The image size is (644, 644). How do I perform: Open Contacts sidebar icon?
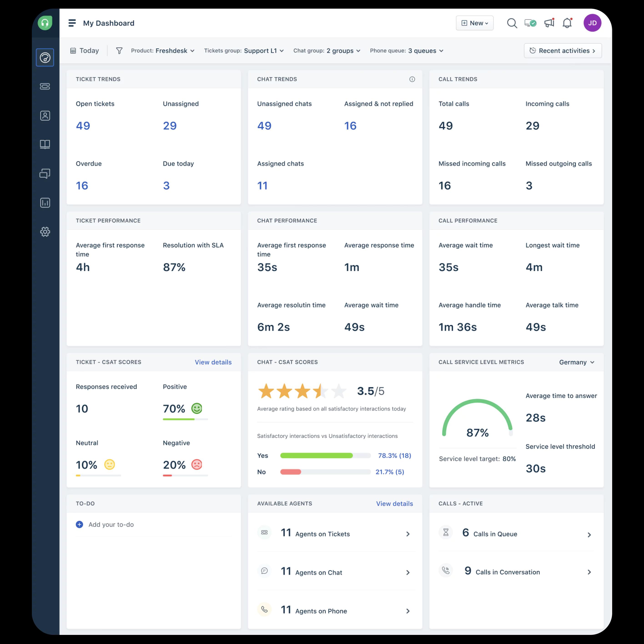(x=45, y=116)
